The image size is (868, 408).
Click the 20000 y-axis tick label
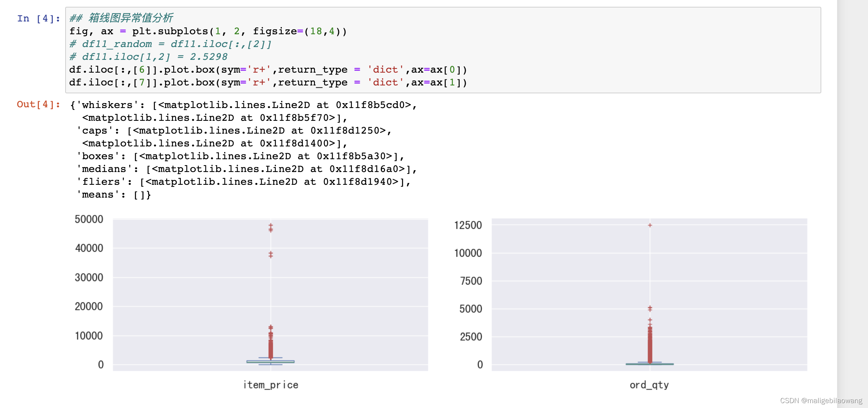pyautogui.click(x=89, y=306)
